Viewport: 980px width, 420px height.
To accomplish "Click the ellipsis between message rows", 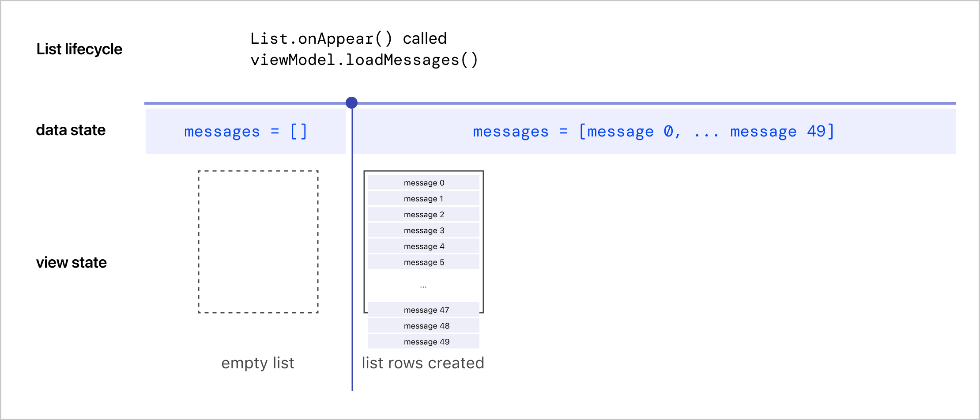I will 423,287.
